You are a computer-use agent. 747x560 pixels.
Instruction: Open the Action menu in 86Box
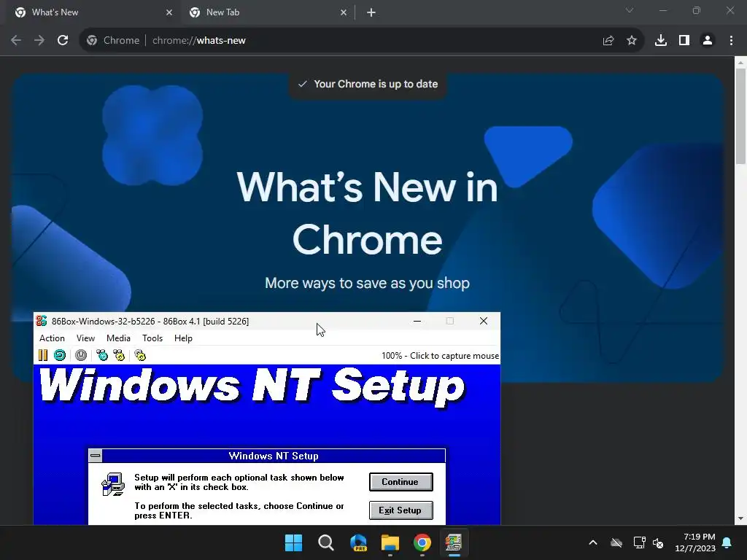point(52,338)
